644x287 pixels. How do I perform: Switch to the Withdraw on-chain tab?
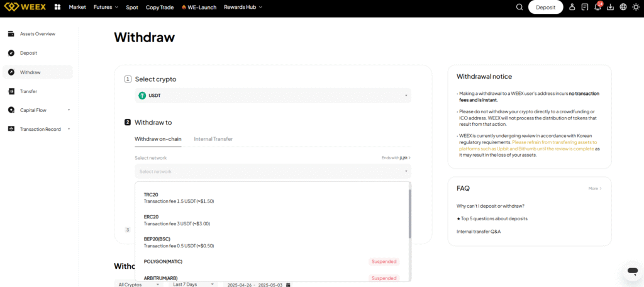(158, 139)
